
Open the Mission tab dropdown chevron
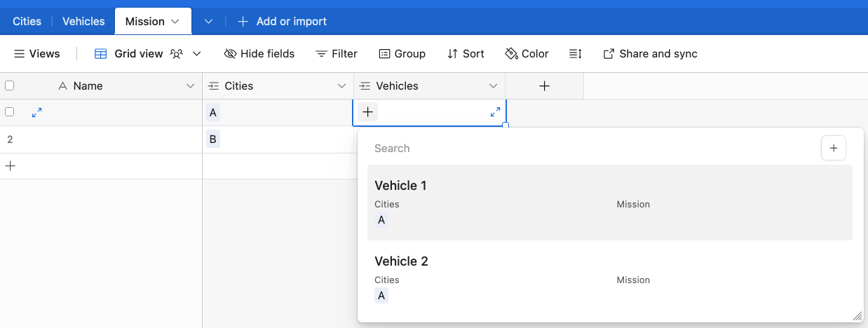tap(176, 22)
